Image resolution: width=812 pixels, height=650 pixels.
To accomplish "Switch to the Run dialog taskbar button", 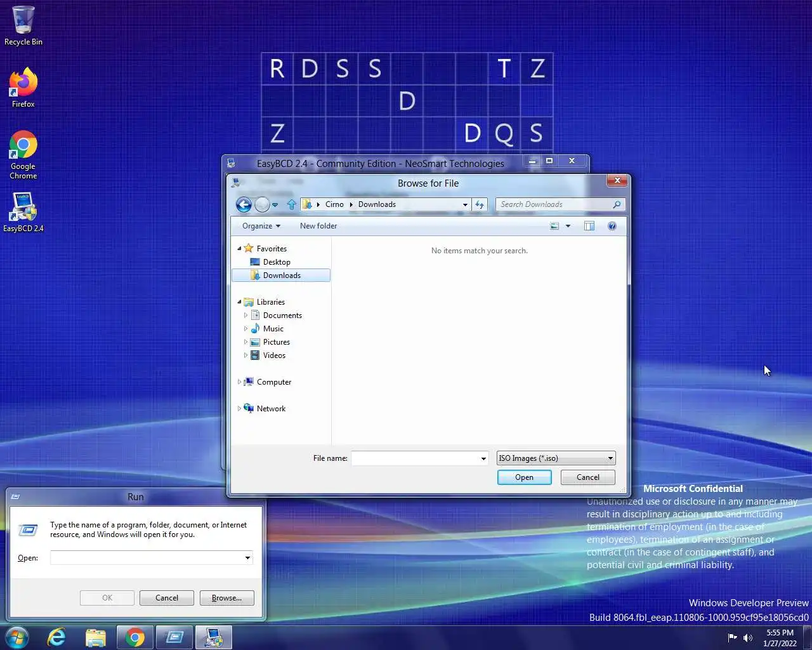I will [x=174, y=637].
